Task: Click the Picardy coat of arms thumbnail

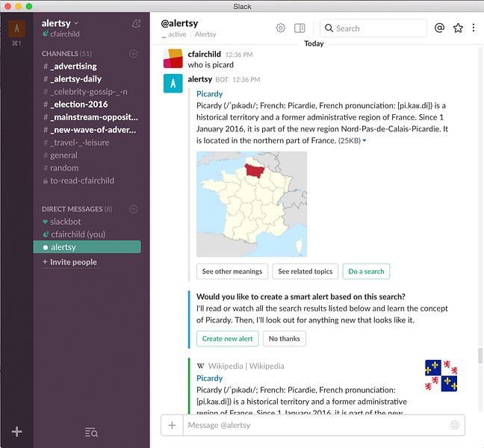Action: point(441,376)
